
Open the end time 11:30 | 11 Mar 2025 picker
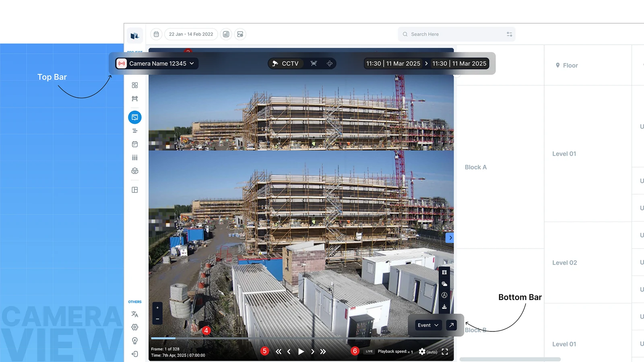pos(459,64)
